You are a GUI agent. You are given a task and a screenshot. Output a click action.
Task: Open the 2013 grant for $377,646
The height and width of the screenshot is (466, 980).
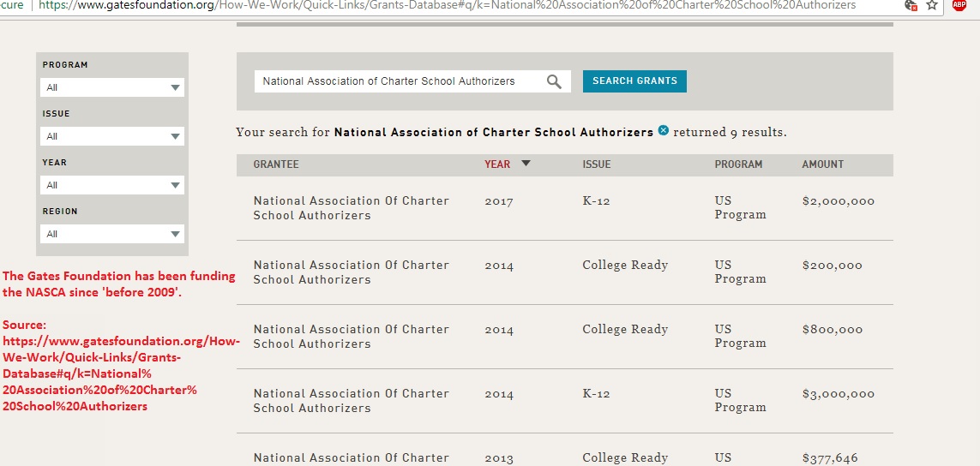tap(564, 451)
